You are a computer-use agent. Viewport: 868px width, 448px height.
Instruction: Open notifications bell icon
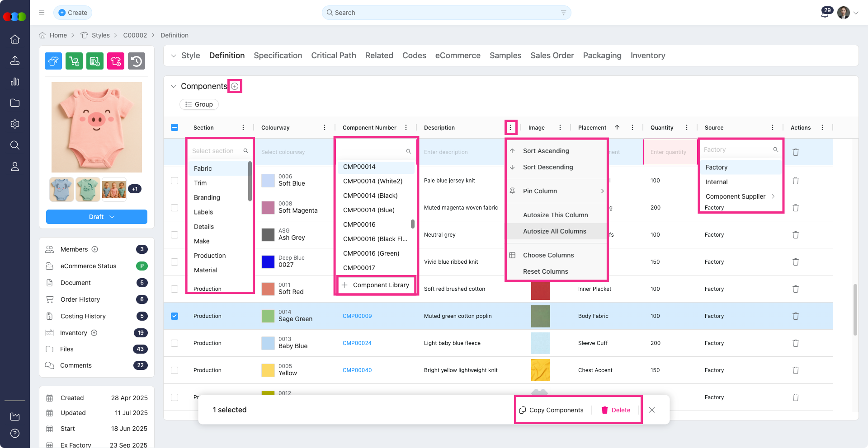pyautogui.click(x=825, y=14)
